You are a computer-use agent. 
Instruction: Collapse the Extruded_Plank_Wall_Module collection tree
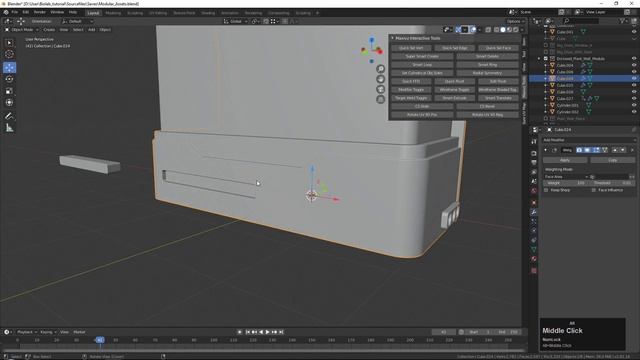tap(539, 59)
